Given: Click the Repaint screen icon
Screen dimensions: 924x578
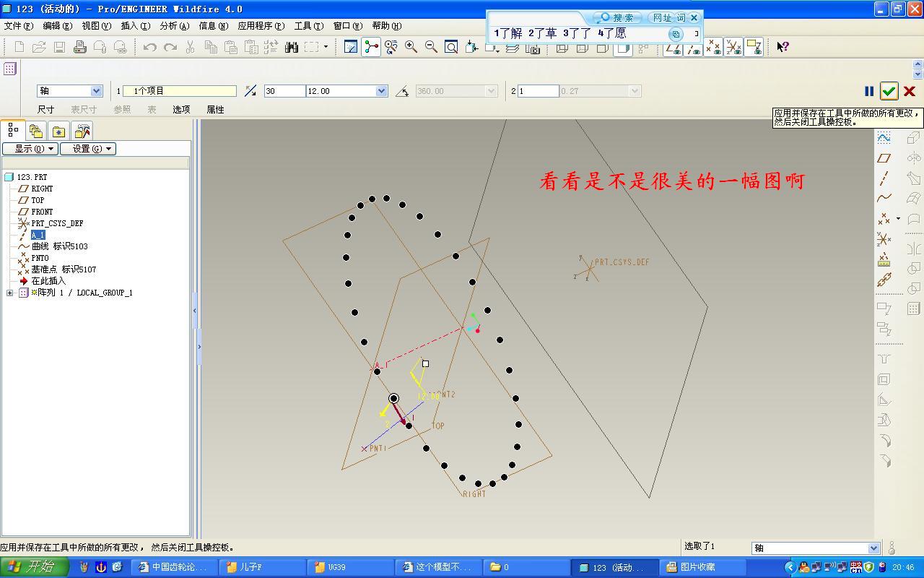Looking at the screenshot, I should pyautogui.click(x=351, y=47).
